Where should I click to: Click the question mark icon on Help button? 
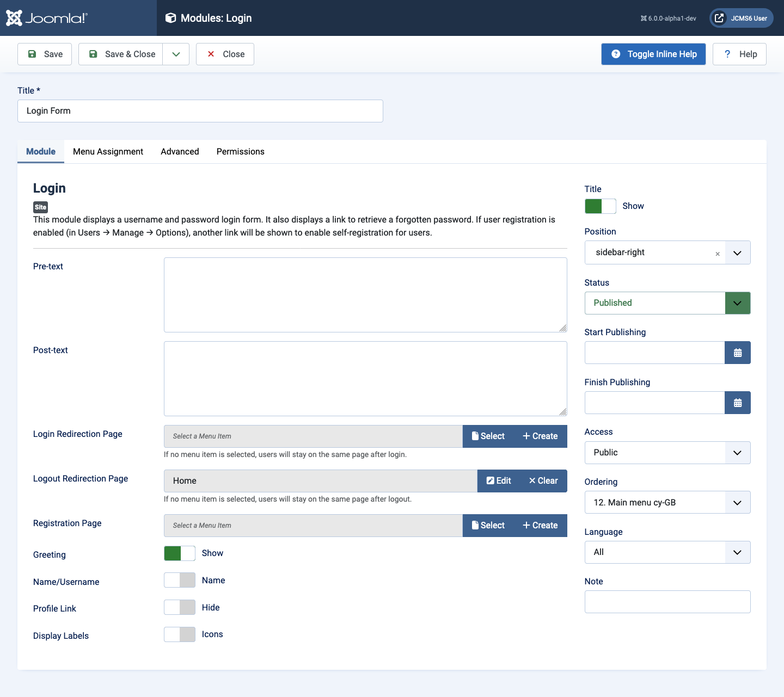[727, 54]
